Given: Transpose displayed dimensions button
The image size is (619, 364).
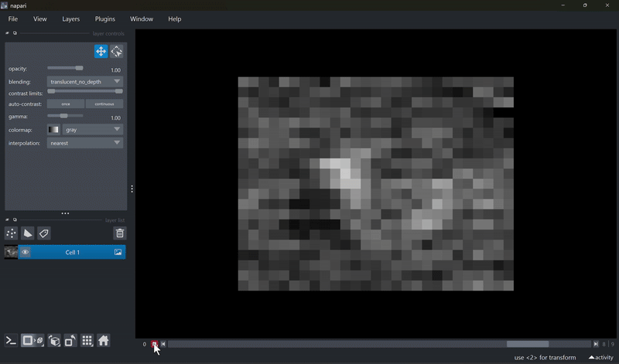Looking at the screenshot, I should 70,340.
